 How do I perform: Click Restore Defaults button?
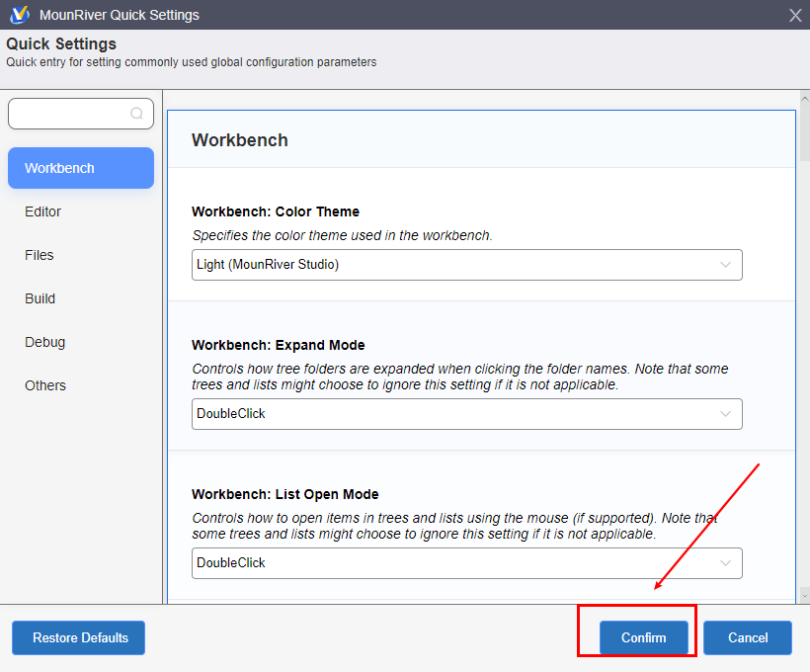click(x=78, y=637)
